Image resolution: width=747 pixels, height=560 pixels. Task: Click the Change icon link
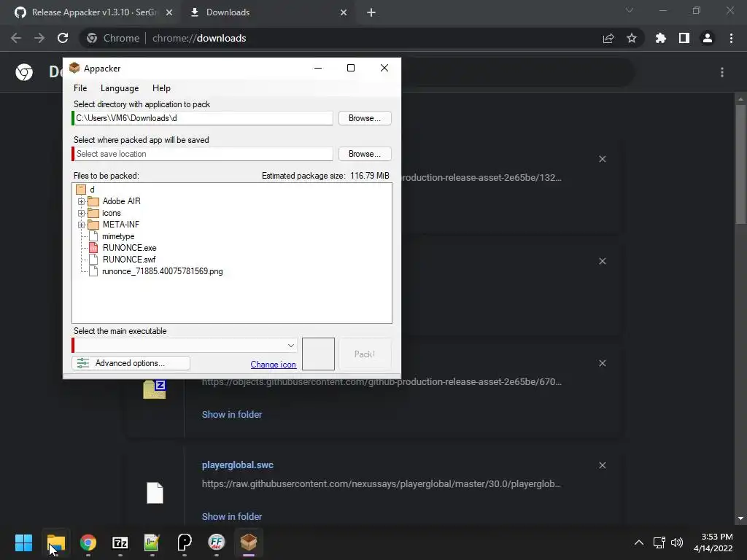[274, 365]
